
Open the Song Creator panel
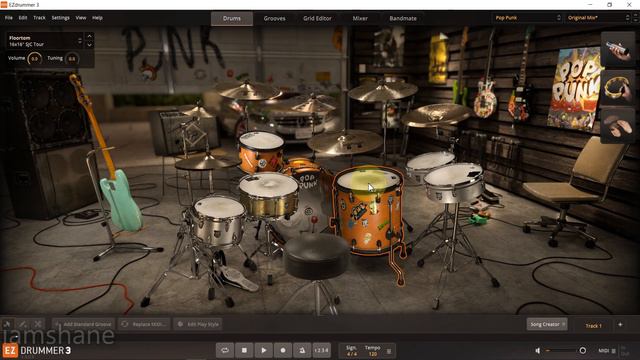click(547, 324)
